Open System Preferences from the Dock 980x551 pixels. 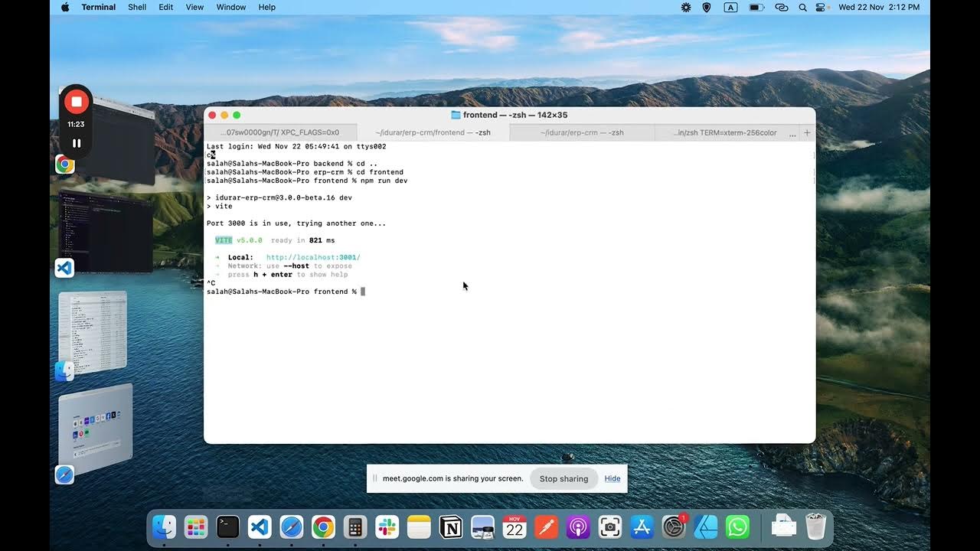[674, 527]
